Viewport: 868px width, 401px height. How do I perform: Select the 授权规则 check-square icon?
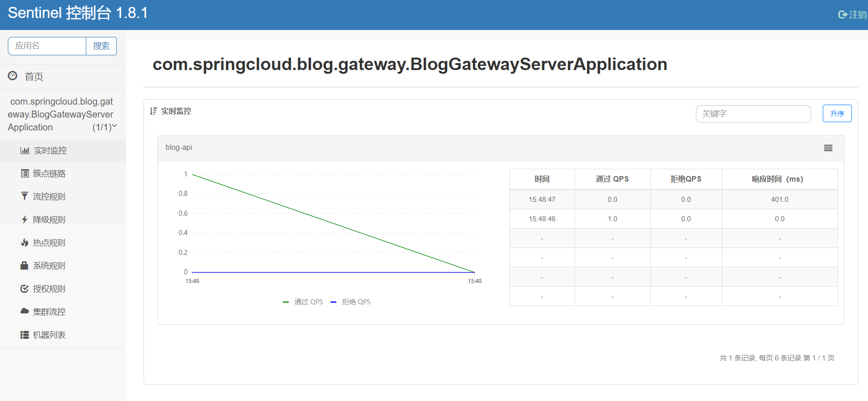pos(24,289)
